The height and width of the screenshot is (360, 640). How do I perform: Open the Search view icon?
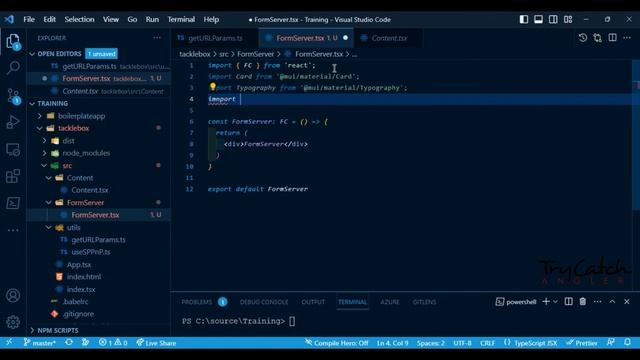click(13, 68)
